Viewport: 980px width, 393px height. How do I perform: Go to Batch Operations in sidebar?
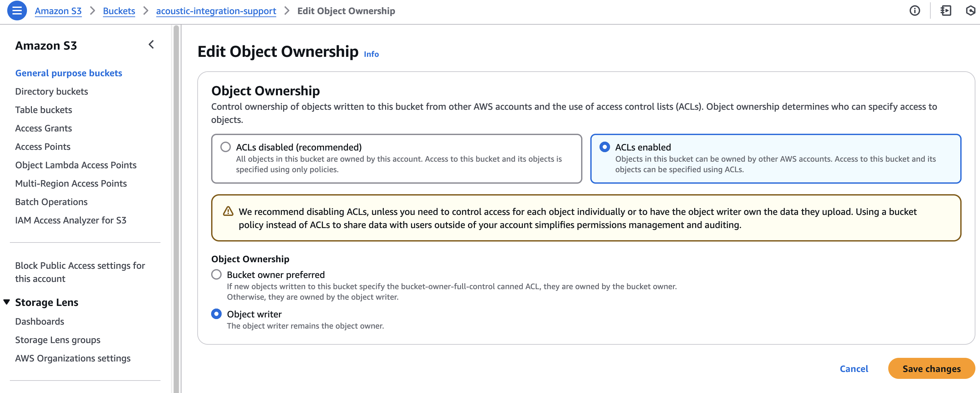pos(51,202)
